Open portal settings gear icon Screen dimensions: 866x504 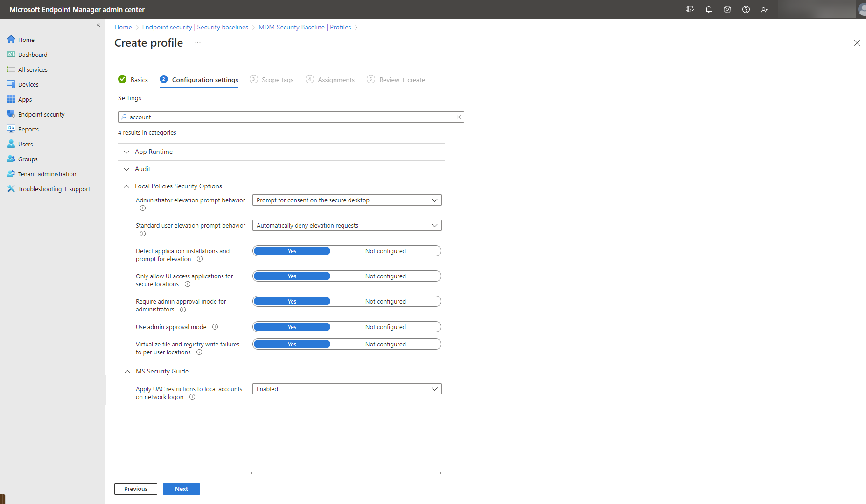[x=727, y=9]
